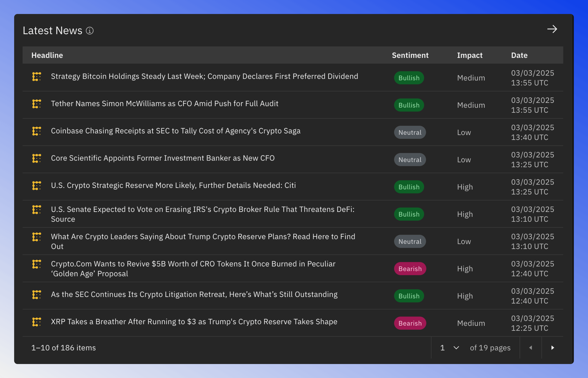Sort by the Date column header
The width and height of the screenshot is (588, 378).
(x=519, y=55)
